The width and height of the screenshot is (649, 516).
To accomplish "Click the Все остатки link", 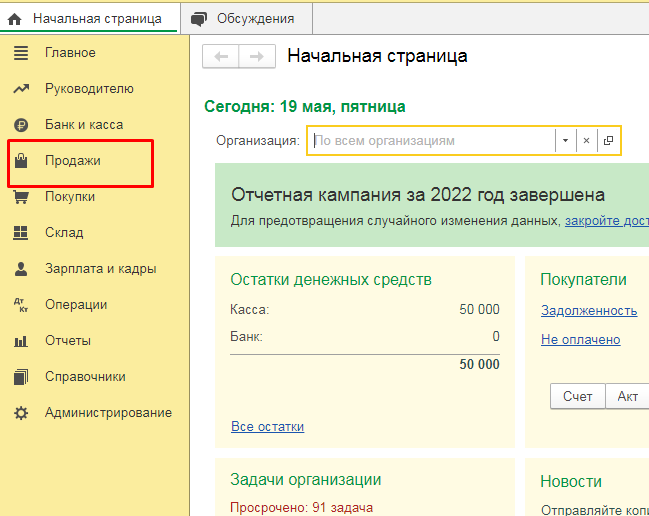I will click(x=267, y=427).
